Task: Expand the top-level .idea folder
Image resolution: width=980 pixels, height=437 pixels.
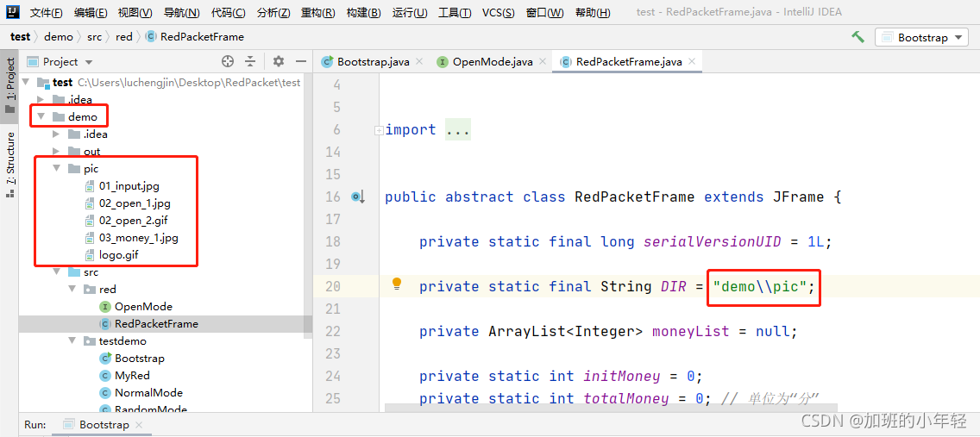Action: (x=41, y=99)
